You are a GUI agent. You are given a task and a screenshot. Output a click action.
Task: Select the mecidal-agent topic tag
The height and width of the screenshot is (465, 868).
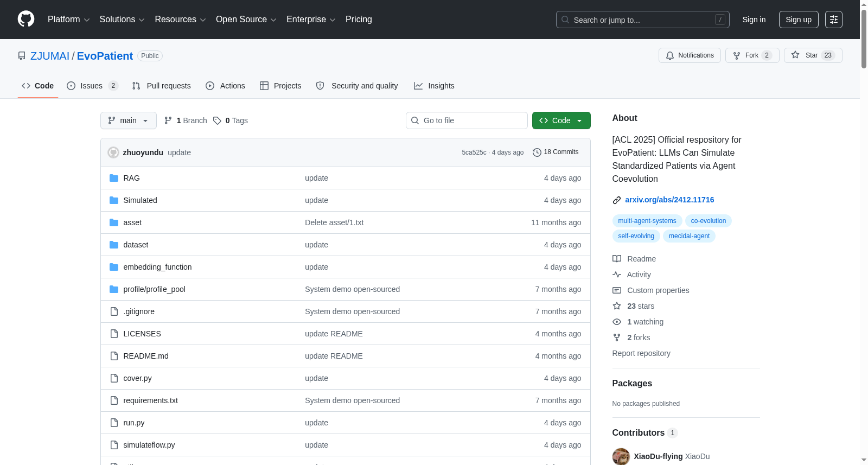click(x=690, y=236)
